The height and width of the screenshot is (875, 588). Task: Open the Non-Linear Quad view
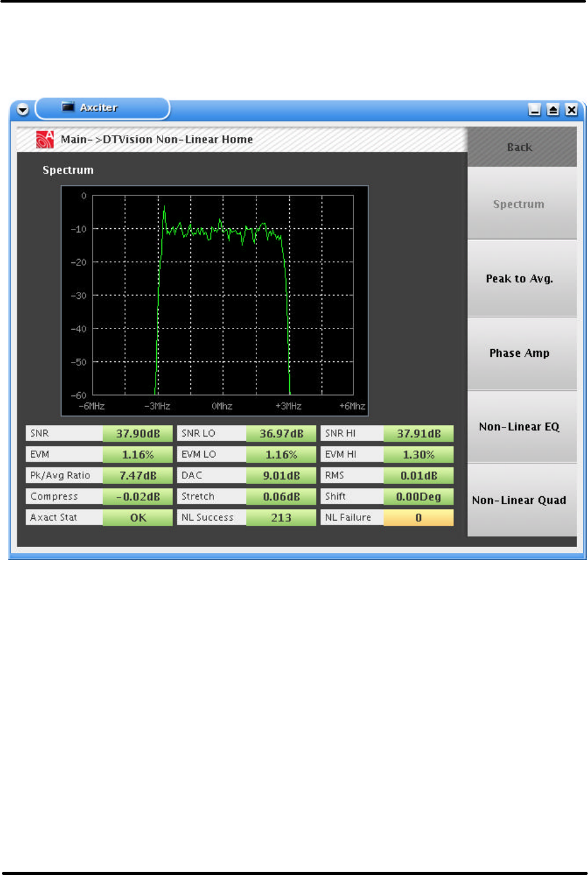pyautogui.click(x=522, y=500)
